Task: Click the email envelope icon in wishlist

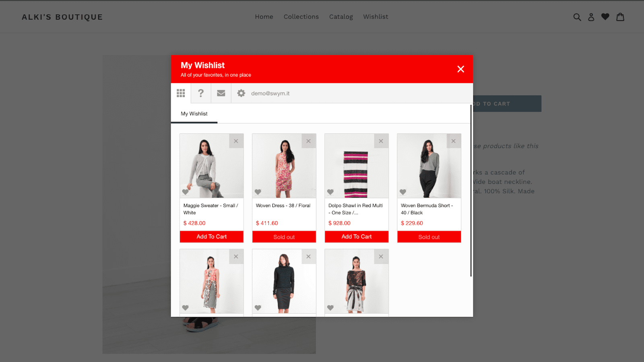Action: pos(221,93)
